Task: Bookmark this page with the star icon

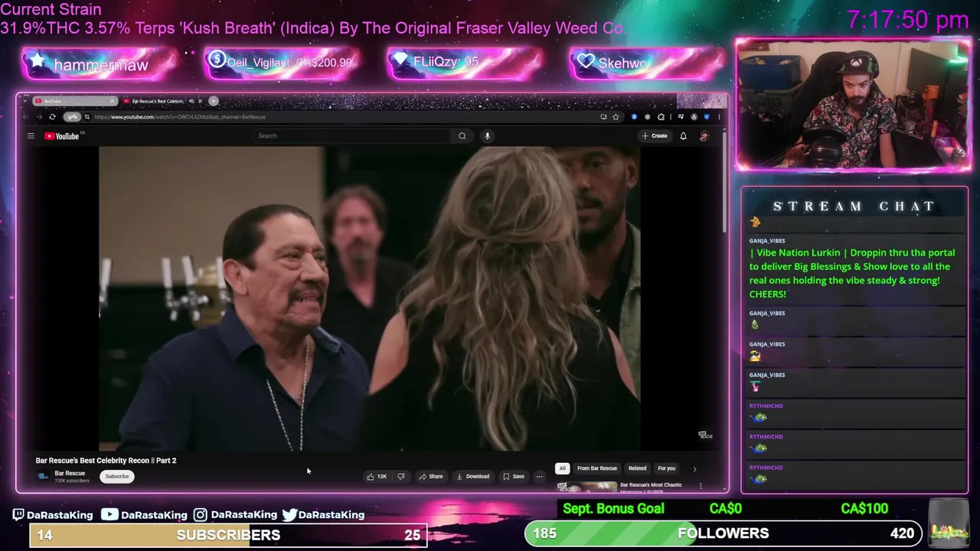Action: 616,117
